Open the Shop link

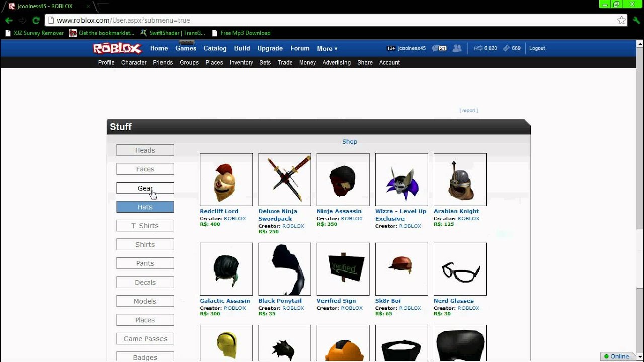coord(349,141)
